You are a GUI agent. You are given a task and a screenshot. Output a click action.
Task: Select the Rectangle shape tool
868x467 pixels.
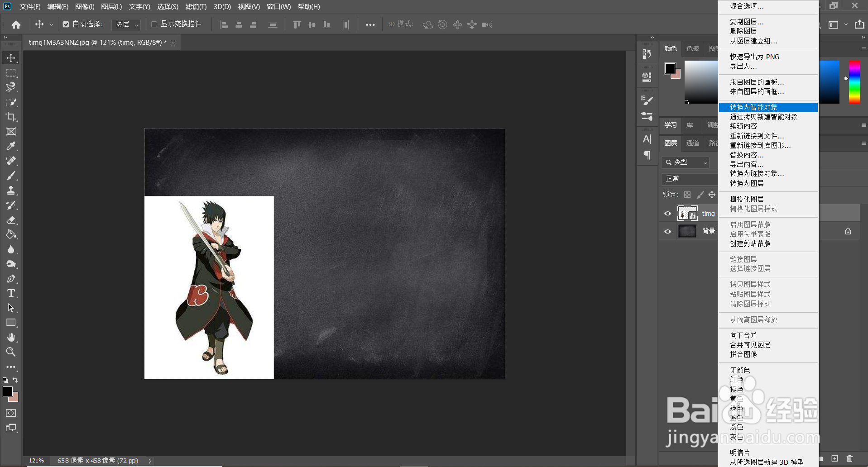[11, 323]
